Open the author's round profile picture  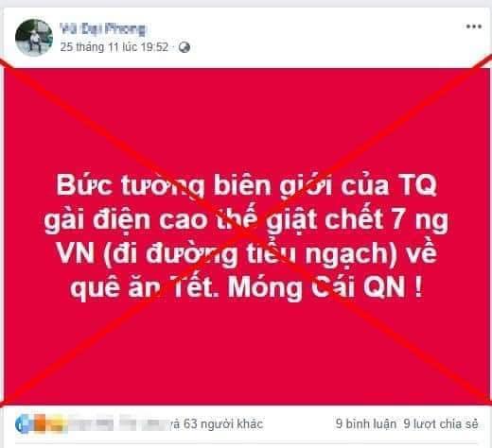(x=34, y=38)
